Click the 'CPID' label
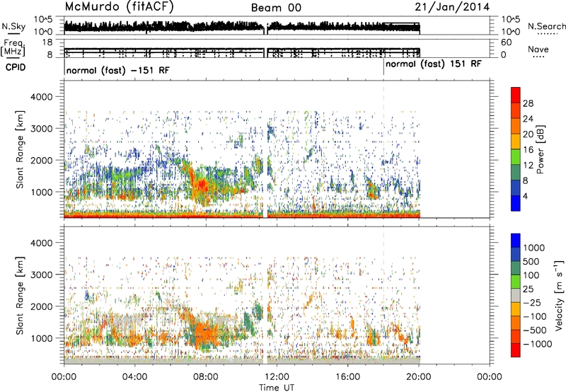Viewport: 566px width, 392px height. 16,67
